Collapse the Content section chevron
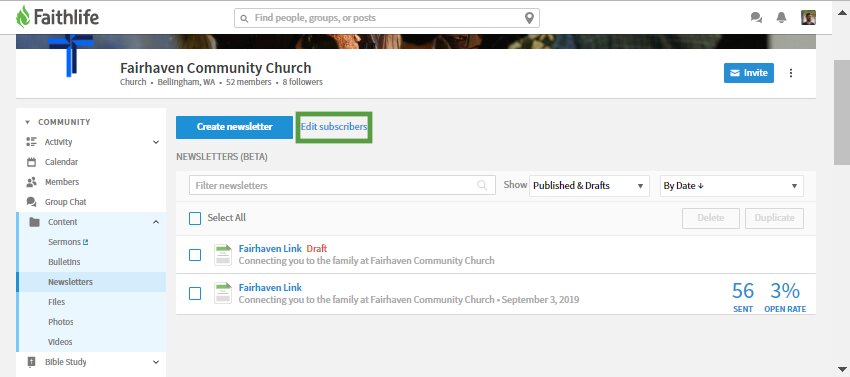This screenshot has width=850, height=377. point(156,222)
